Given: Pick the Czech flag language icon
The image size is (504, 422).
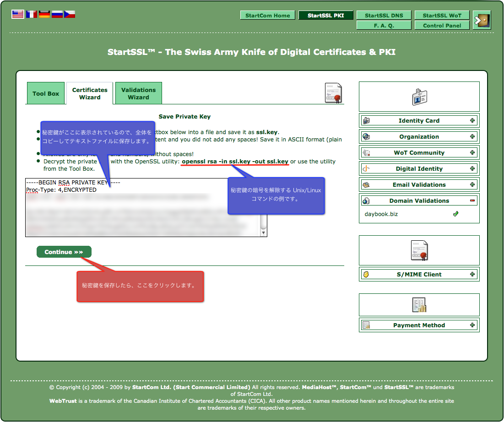Looking at the screenshot, I should click(x=70, y=14).
